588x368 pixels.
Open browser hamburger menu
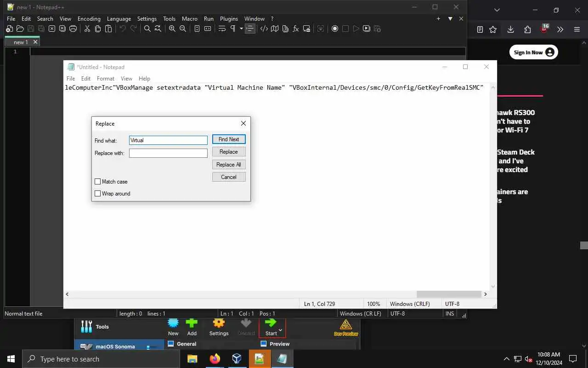pos(577,29)
